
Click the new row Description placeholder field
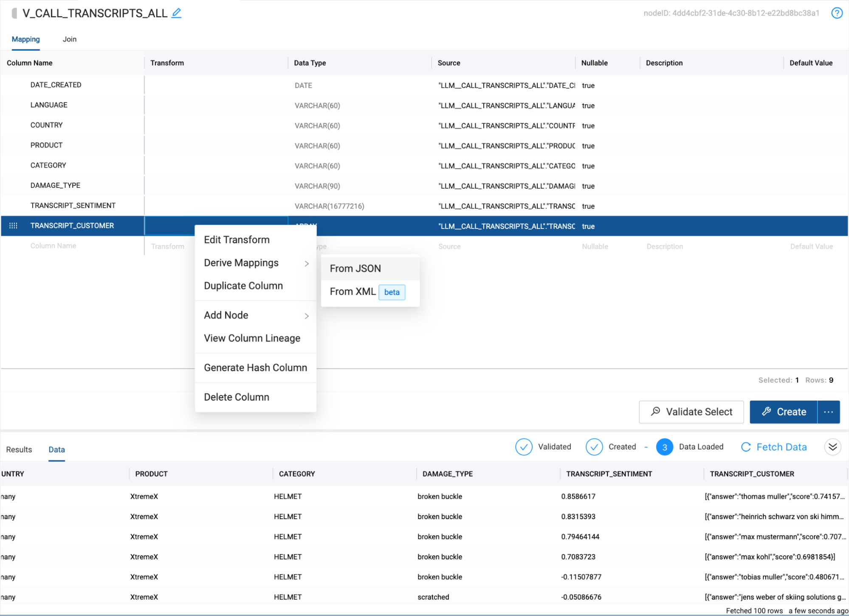click(665, 247)
